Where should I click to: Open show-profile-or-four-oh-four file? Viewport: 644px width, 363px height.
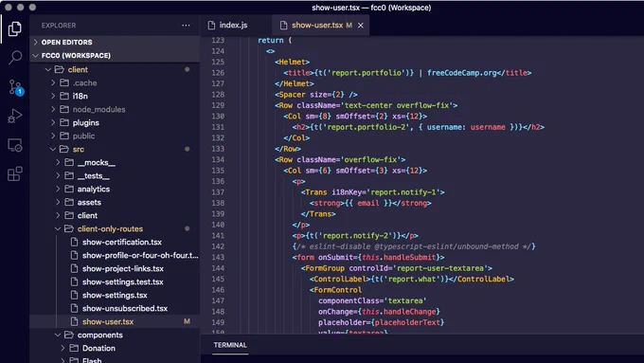coord(115,255)
